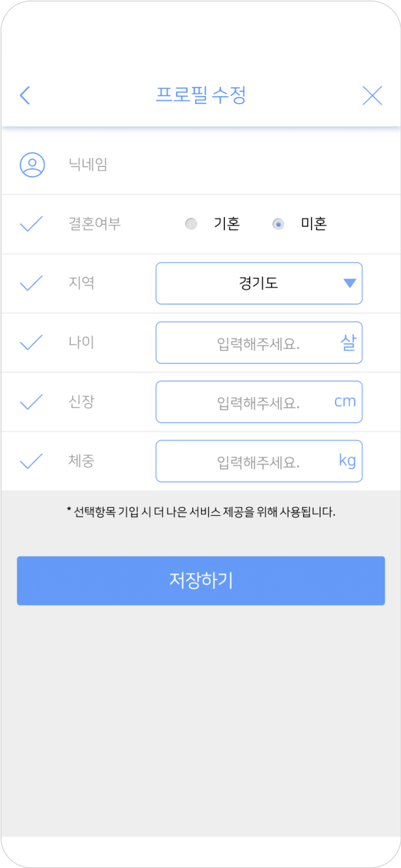This screenshot has height=868, width=401.
Task: Tap the back arrow icon
Action: (25, 95)
